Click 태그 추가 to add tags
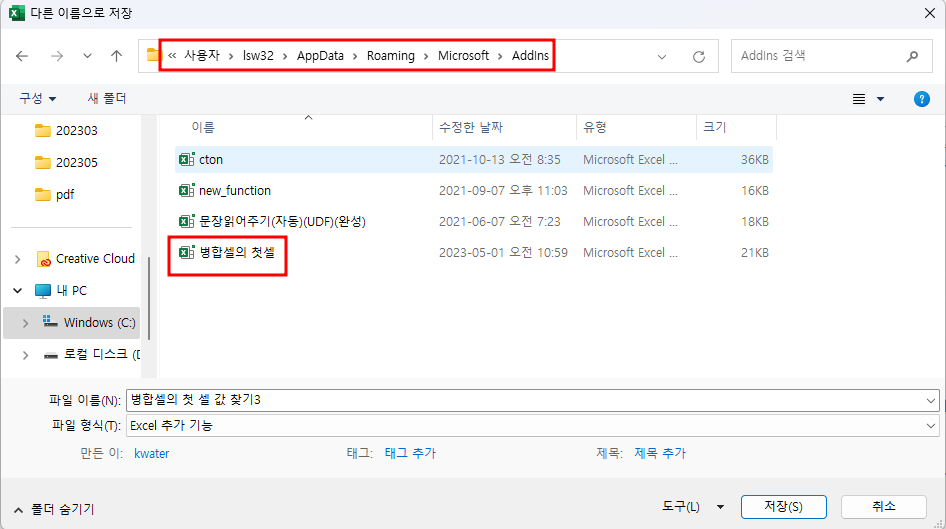946x529 pixels. tap(410, 453)
